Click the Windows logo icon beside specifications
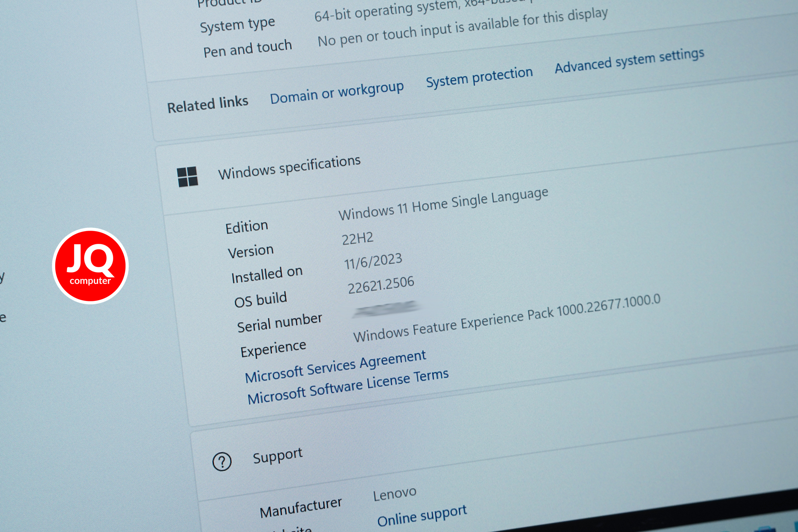 [188, 176]
